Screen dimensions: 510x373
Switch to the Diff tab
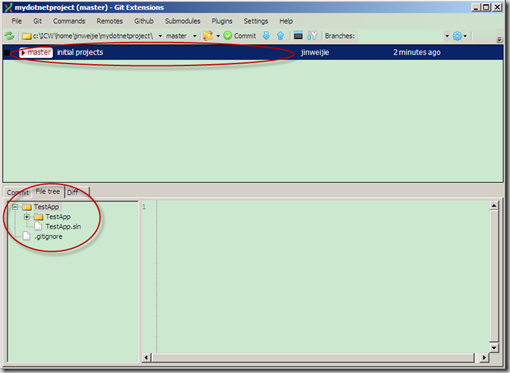[73, 192]
